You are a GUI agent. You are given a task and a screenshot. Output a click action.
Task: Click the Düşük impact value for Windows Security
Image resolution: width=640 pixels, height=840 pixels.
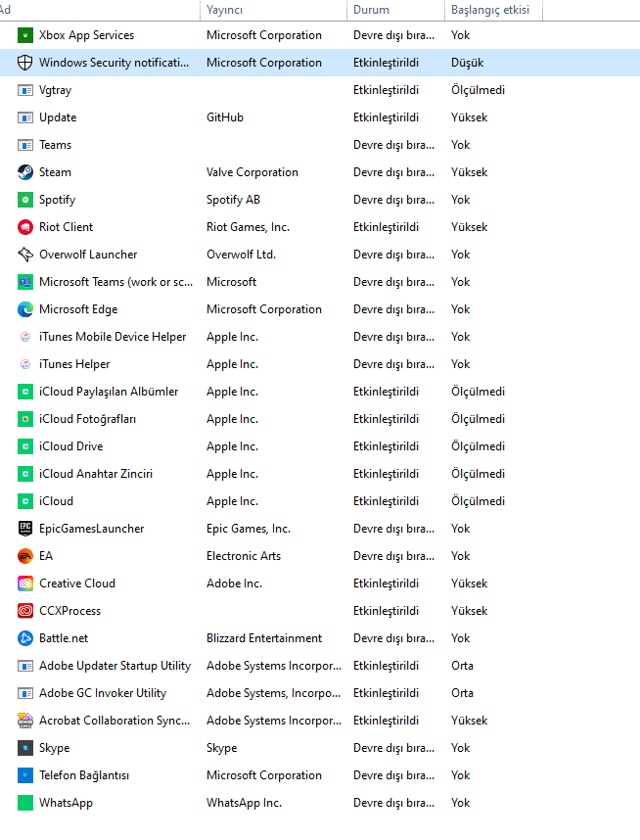coord(468,63)
